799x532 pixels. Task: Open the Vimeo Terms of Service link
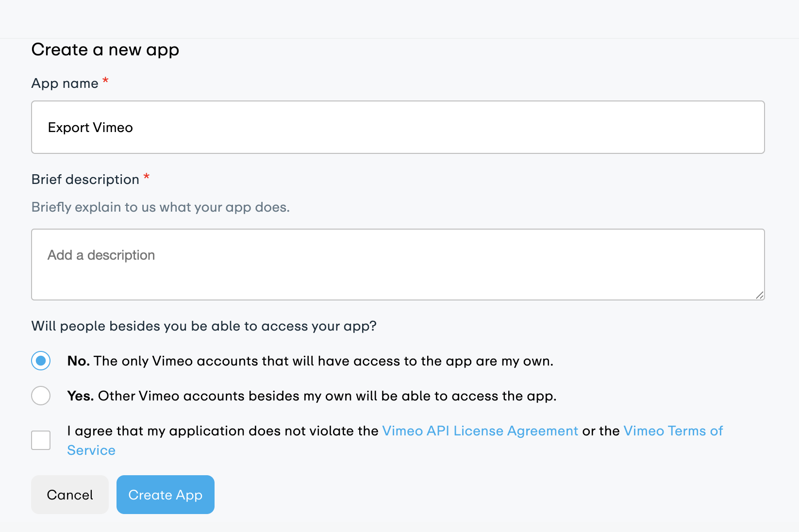(x=673, y=431)
